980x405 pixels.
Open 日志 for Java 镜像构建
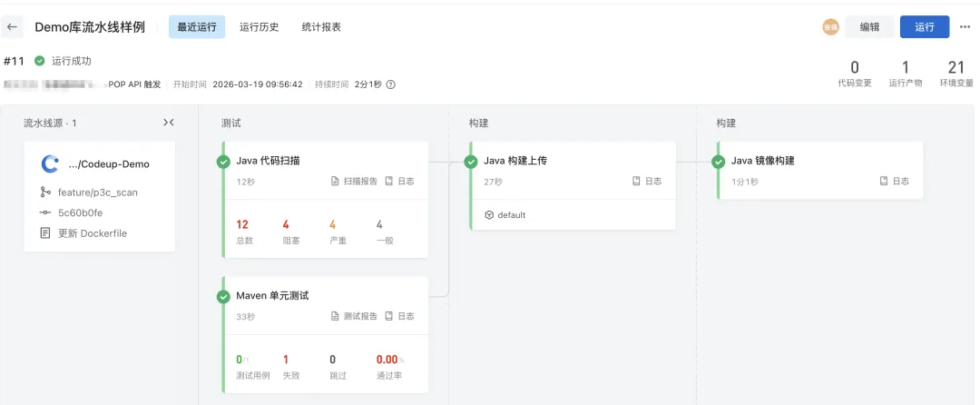point(895,182)
